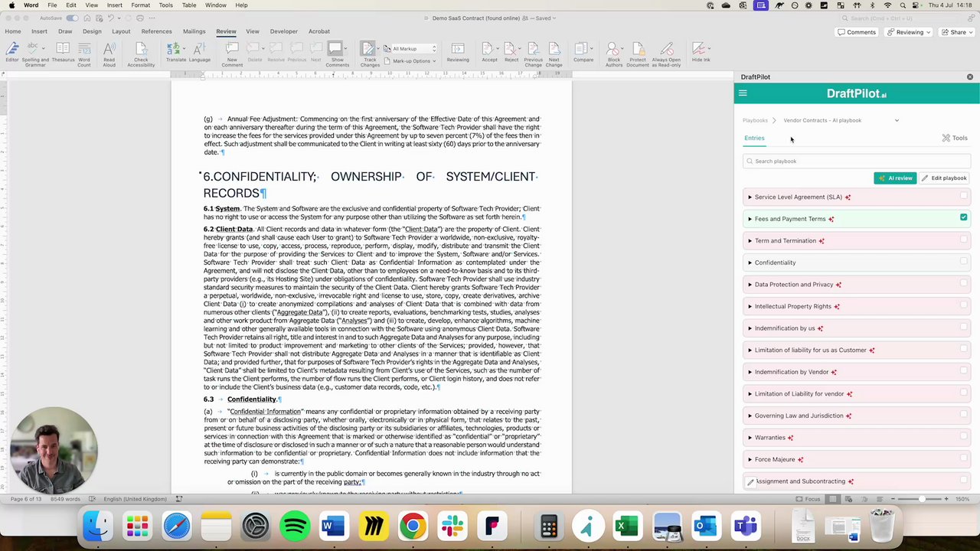Check the Service Level Agreement (SLA) checkbox

click(963, 197)
